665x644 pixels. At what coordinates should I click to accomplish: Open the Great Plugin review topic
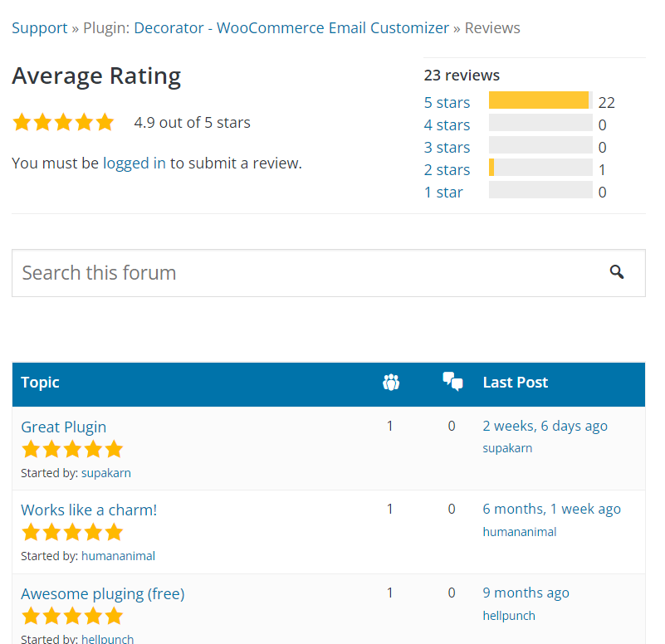[x=64, y=427]
